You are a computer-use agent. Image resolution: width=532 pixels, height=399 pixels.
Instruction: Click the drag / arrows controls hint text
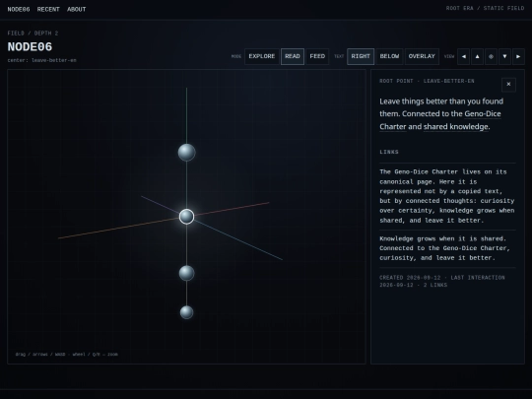pos(67,355)
